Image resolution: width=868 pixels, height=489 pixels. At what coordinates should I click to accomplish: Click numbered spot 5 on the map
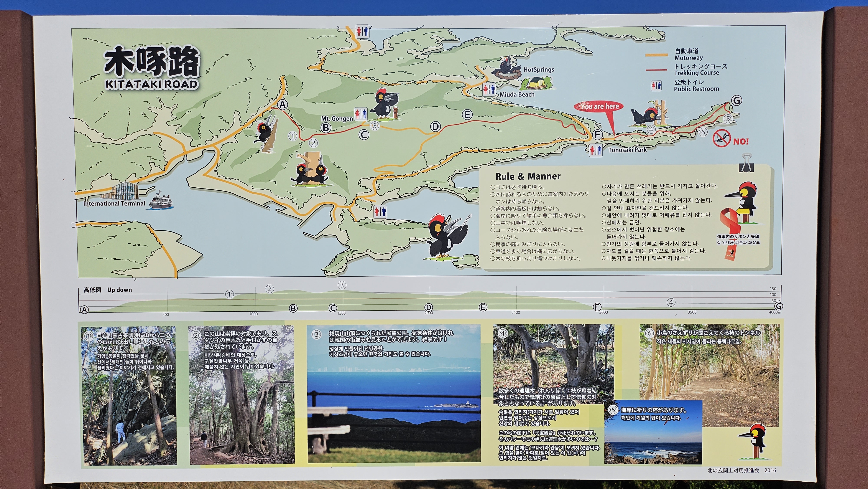pos(728,119)
